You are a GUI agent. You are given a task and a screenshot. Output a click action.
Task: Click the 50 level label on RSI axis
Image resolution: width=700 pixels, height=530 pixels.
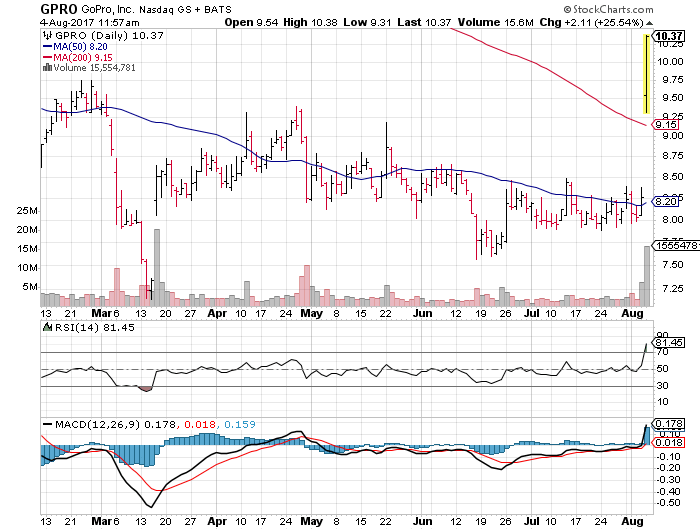click(662, 369)
